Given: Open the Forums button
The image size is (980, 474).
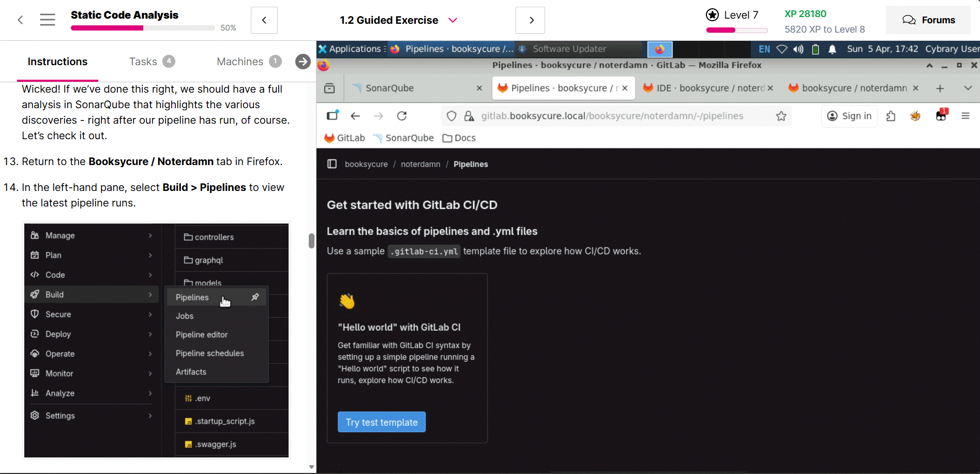Looking at the screenshot, I should (928, 20).
